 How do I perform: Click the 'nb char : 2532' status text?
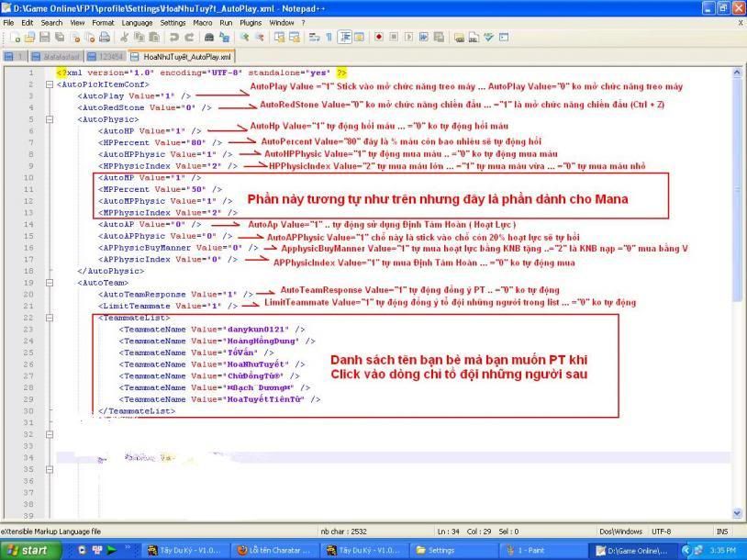343,531
